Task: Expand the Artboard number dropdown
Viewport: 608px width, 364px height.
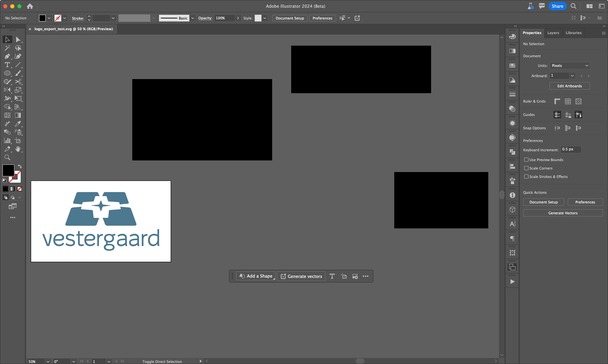Action: pyautogui.click(x=572, y=76)
